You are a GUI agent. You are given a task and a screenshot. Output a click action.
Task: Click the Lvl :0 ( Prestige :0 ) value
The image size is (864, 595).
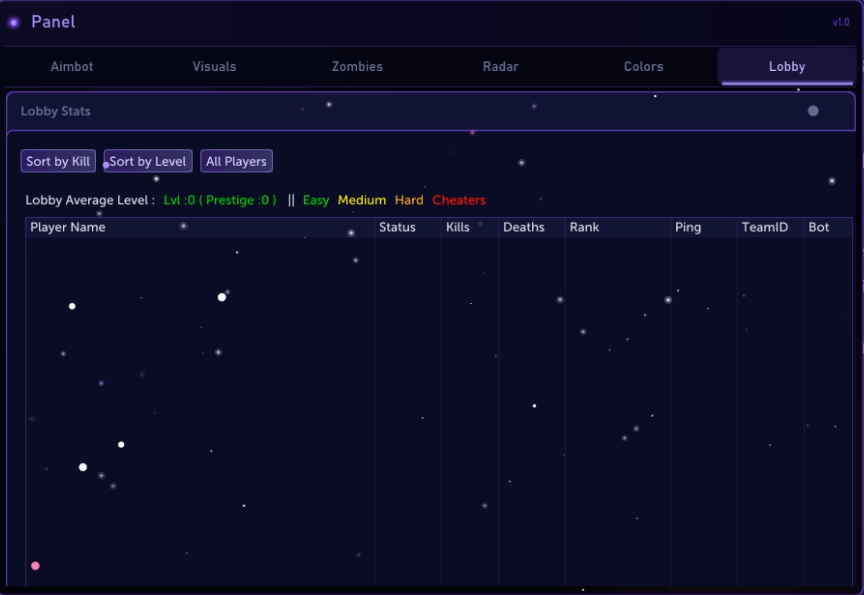220,201
